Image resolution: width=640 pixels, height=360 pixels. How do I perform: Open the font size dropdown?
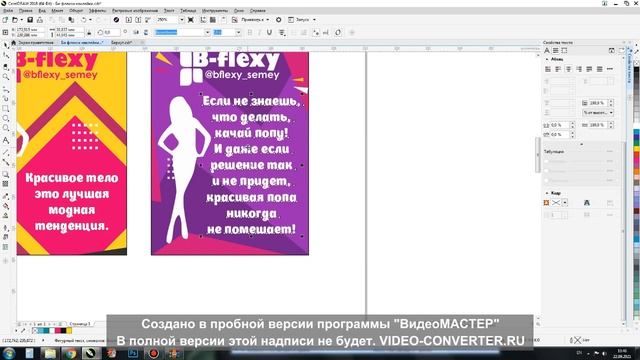tap(238, 32)
